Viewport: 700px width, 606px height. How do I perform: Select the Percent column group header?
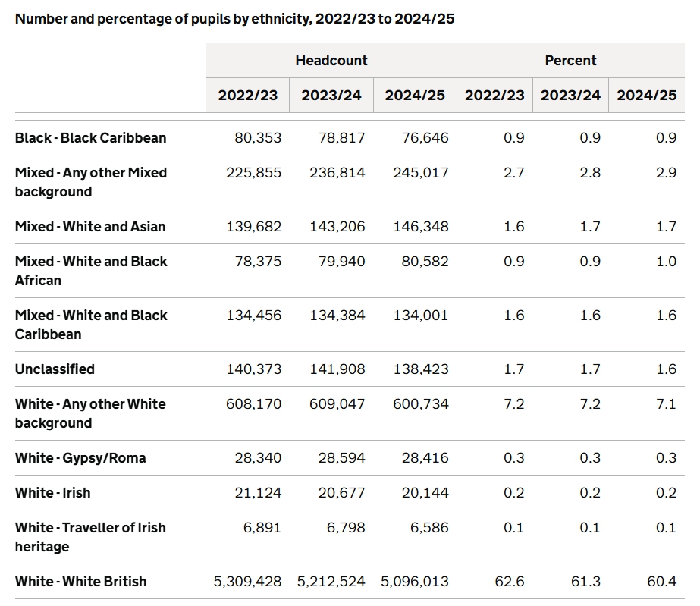570,61
